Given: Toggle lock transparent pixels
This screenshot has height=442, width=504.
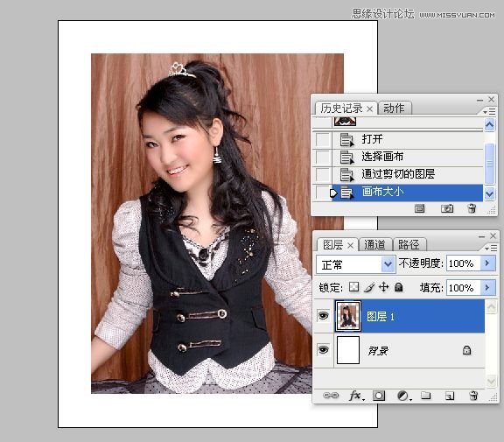Looking at the screenshot, I should pos(353,287).
